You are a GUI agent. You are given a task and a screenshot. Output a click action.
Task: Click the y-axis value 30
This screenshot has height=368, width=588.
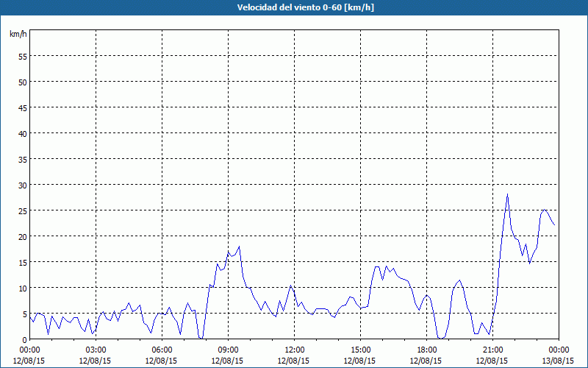[x=23, y=185]
